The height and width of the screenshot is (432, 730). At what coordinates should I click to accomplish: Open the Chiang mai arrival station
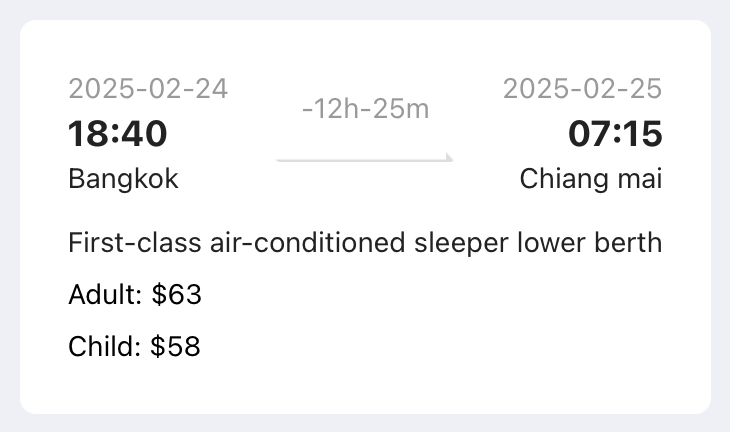(591, 179)
